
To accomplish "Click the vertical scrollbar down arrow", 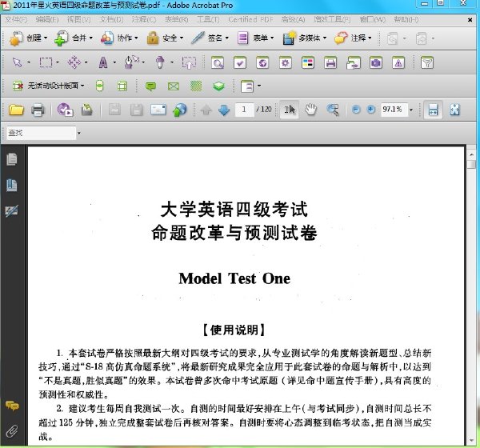I will [x=471, y=441].
